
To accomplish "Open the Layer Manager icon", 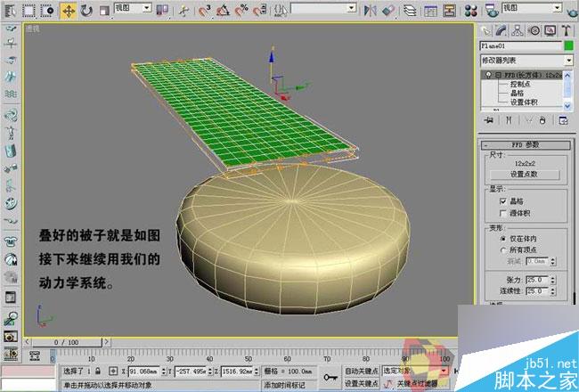I will point(410,11).
